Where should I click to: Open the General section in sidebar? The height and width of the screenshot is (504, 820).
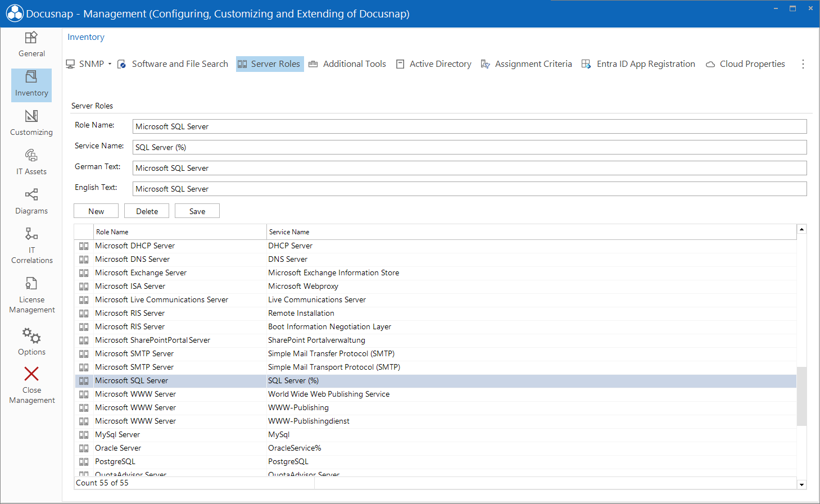coord(31,45)
